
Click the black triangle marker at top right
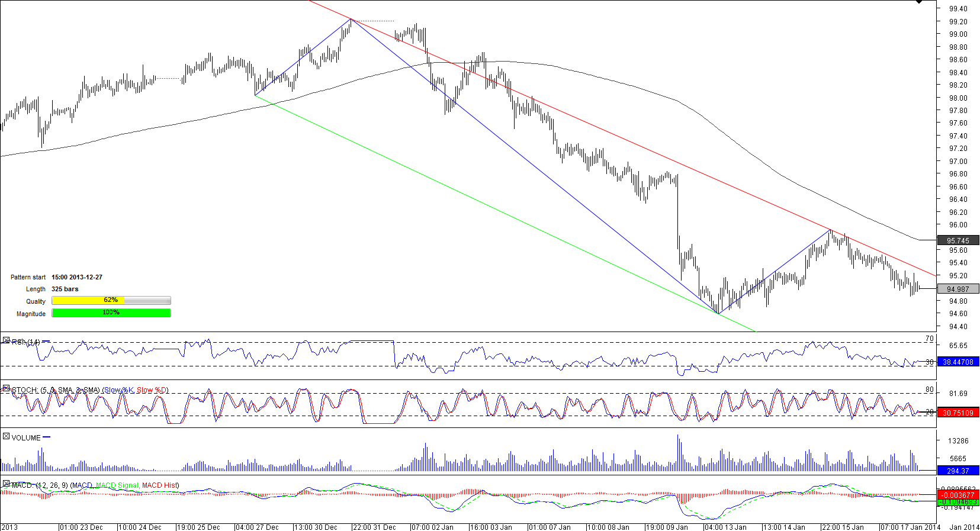[x=919, y=2]
